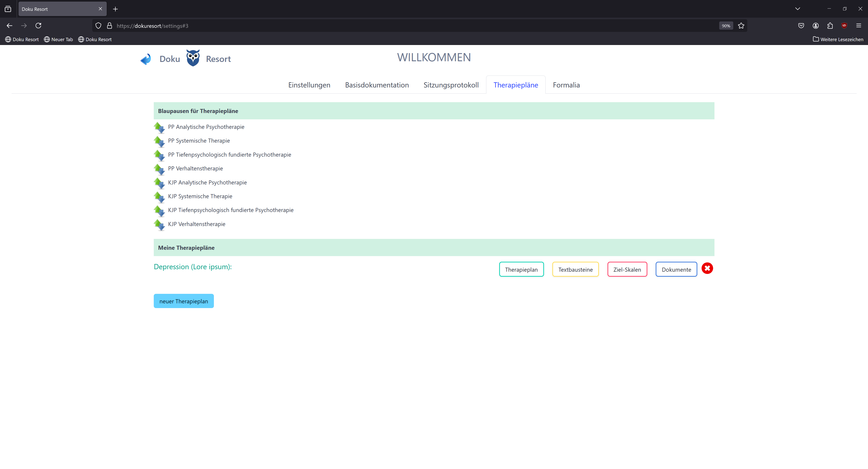Image resolution: width=868 pixels, height=469 pixels.
Task: Open the Textbausteine button
Action: click(x=575, y=270)
